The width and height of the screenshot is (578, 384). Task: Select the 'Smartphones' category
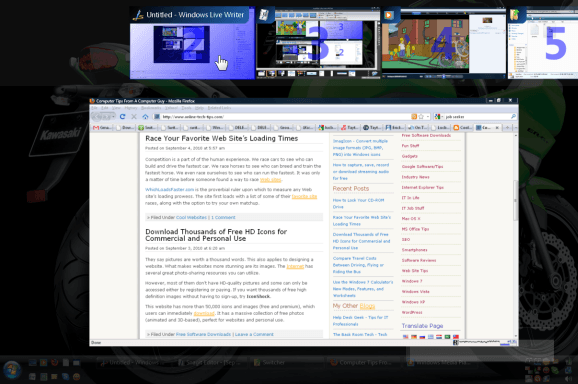(x=415, y=250)
